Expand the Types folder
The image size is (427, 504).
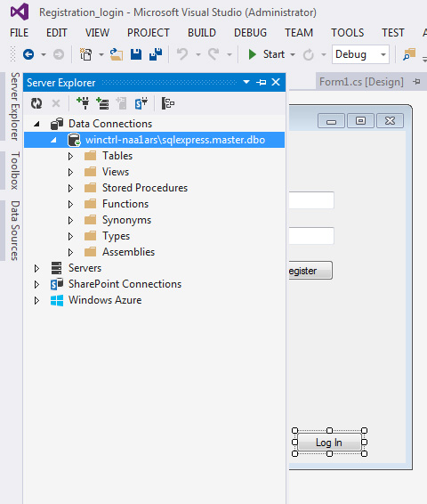(x=70, y=237)
